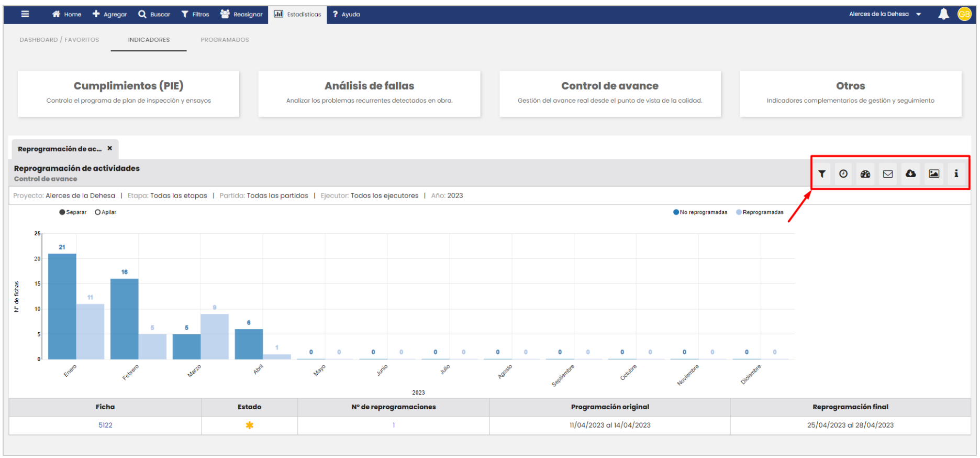Open the hamburger menu

[x=25, y=14]
